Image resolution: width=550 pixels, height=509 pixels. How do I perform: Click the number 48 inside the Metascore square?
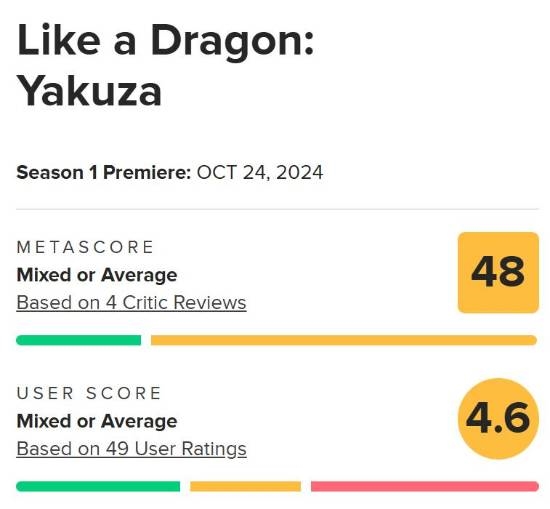pyautogui.click(x=498, y=272)
